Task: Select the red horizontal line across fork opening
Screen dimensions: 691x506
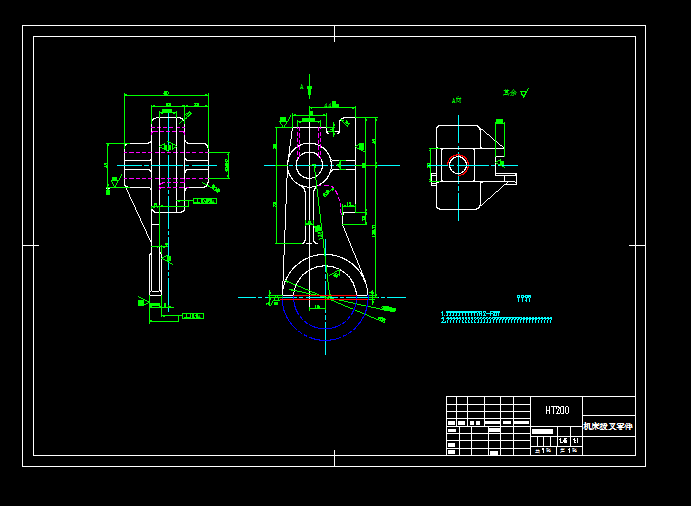Action: (x=325, y=298)
